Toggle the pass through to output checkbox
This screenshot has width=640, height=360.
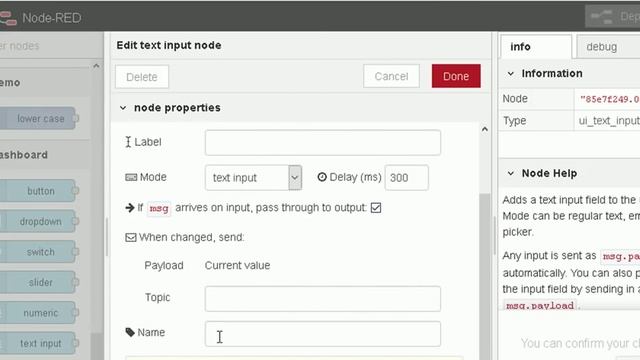click(376, 208)
